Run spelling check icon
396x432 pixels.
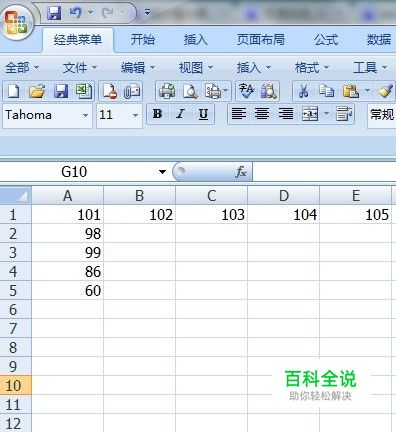tap(246, 91)
